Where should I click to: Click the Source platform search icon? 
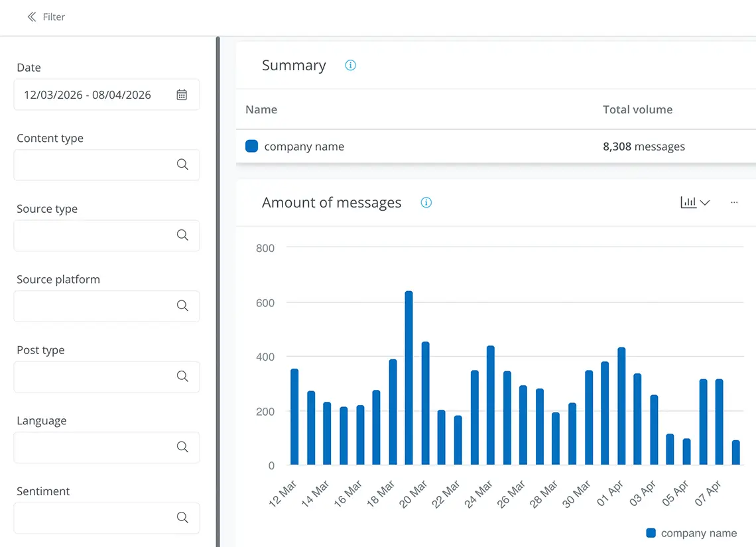coord(182,306)
